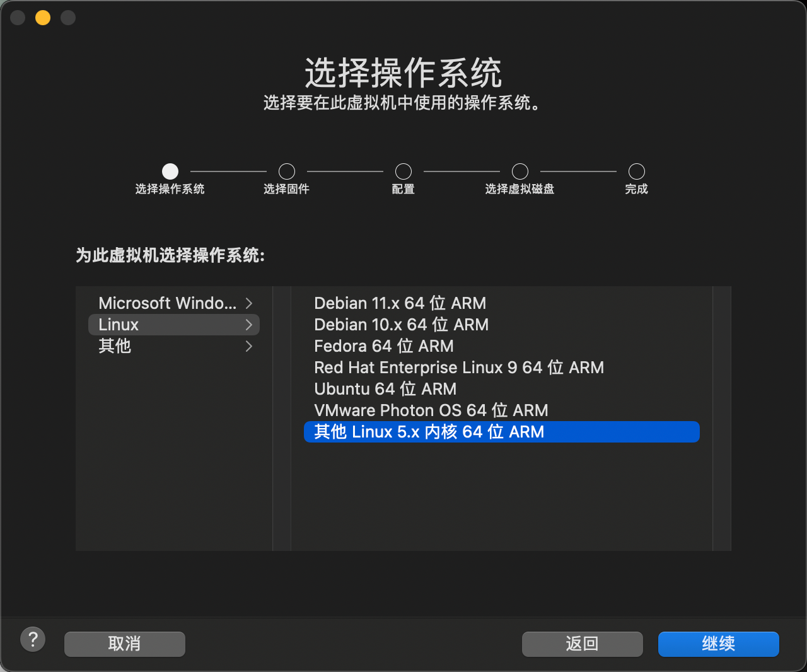This screenshot has width=807, height=672.
Task: Expand the Linux category chevron
Action: click(x=248, y=325)
